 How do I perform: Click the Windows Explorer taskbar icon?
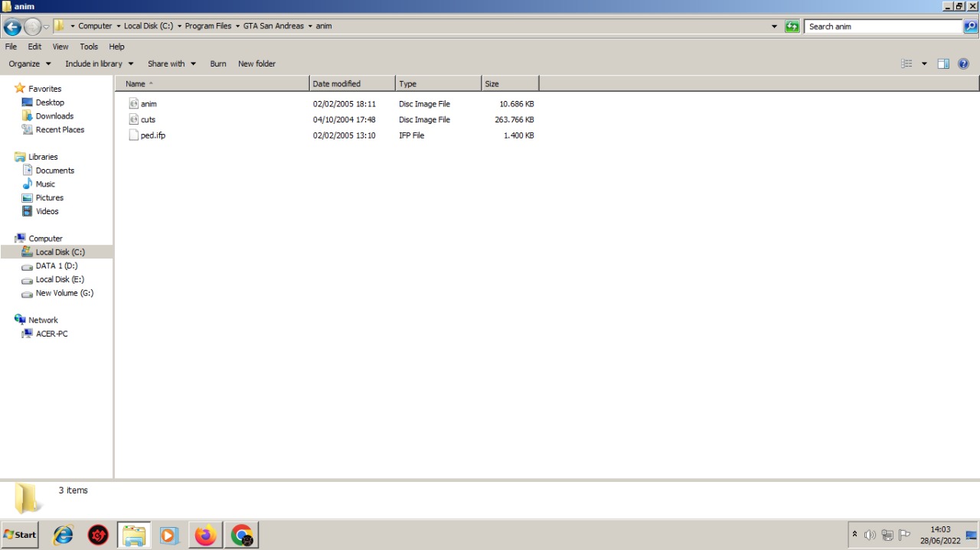tap(134, 535)
